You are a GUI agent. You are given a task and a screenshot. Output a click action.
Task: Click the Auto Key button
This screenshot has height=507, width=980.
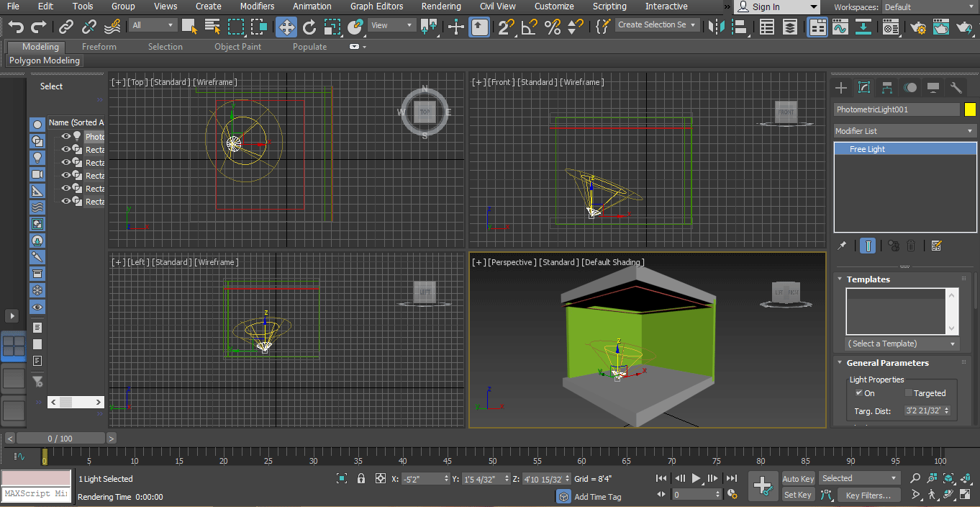pyautogui.click(x=798, y=479)
